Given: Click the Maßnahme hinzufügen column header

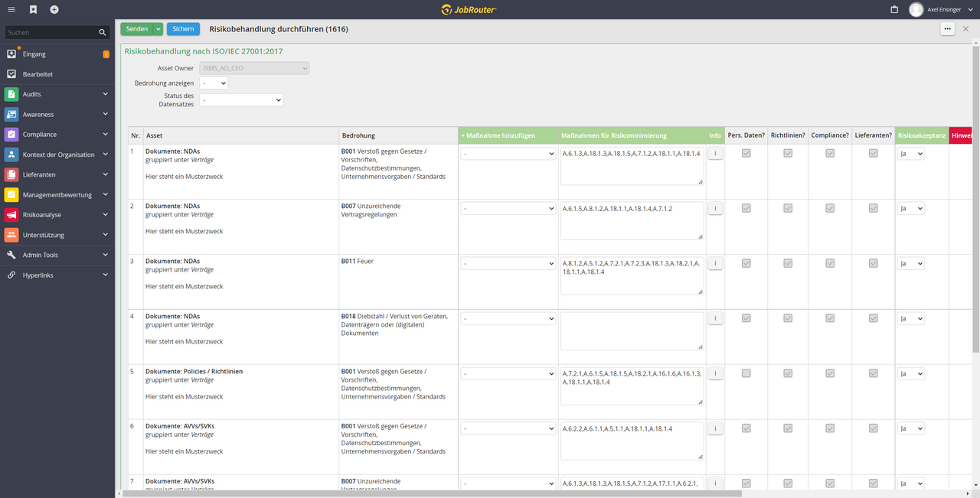Looking at the screenshot, I should pyautogui.click(x=508, y=135).
